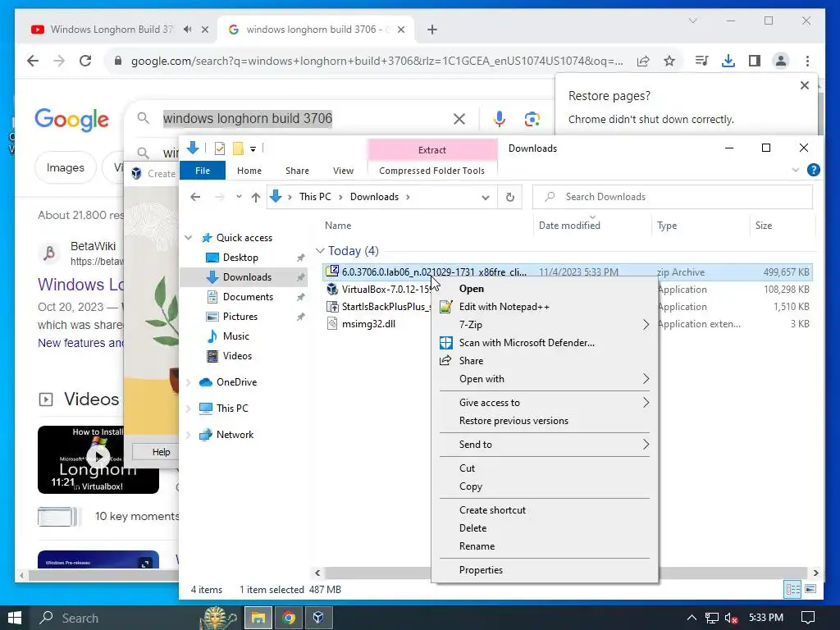Open Chrome media controls icon

pyautogui.click(x=702, y=61)
